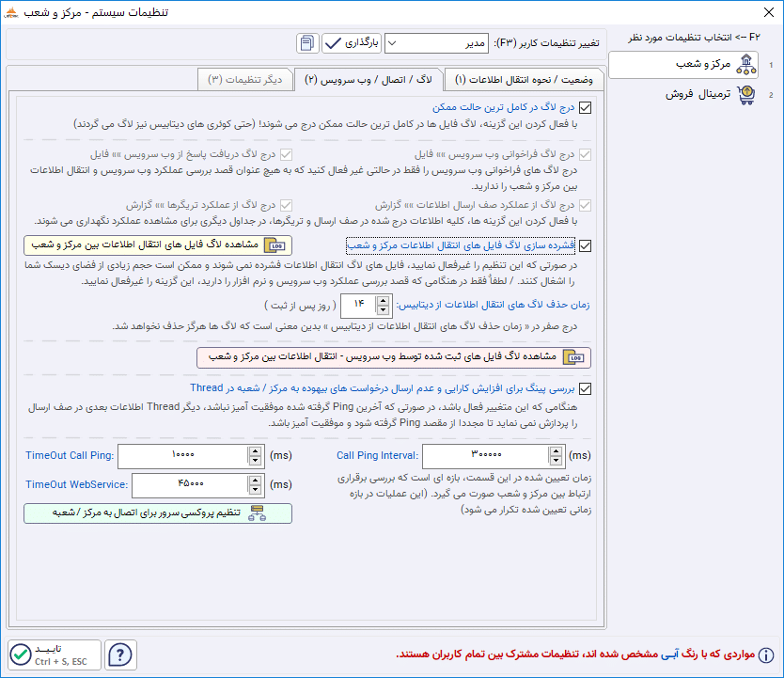784x678 pixels.
Task: Toggle درج لاگ از عملکرد صف ارسال اطلاعات
Action: pos(585,205)
